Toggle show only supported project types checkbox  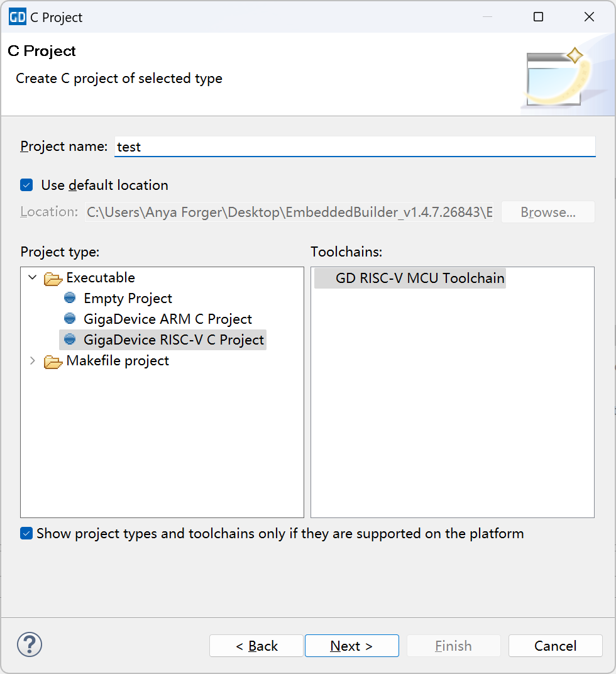click(26, 534)
